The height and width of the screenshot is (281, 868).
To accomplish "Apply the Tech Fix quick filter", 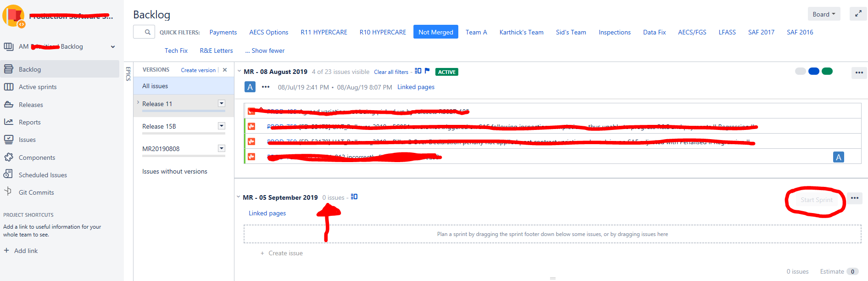I will [176, 51].
